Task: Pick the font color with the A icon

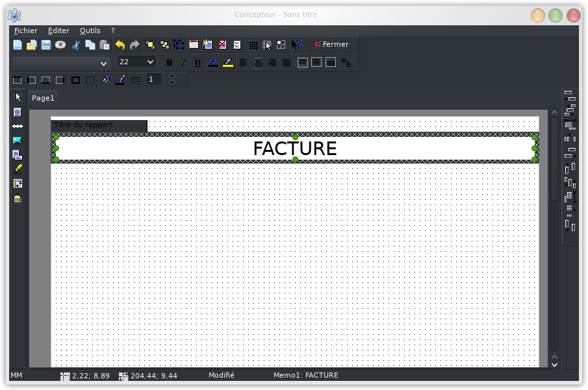Action: pyautogui.click(x=213, y=63)
